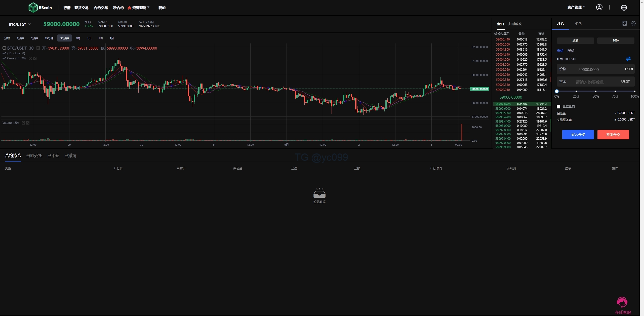The width and height of the screenshot is (644, 316).
Task: Open the 资产管理 dropdown menu
Action: [576, 7]
